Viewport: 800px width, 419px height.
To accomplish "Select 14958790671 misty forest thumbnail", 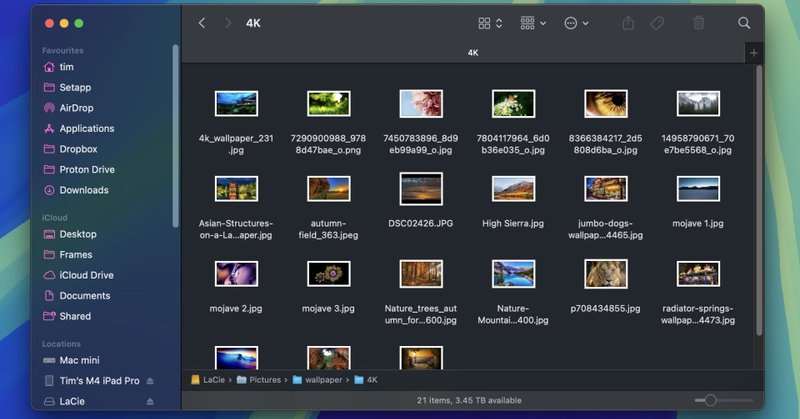I will [698, 104].
